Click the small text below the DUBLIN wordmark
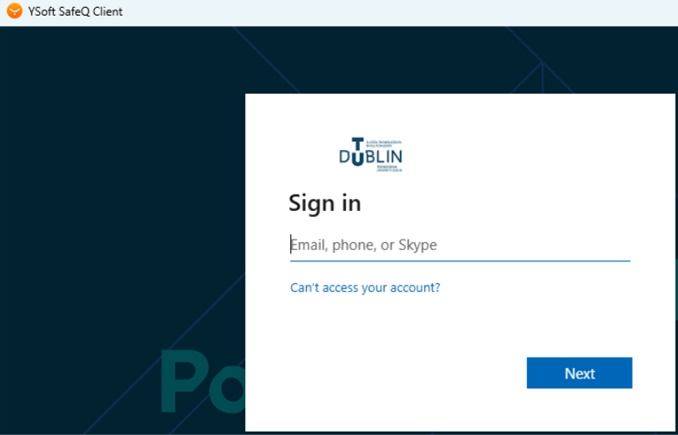 coord(389,169)
